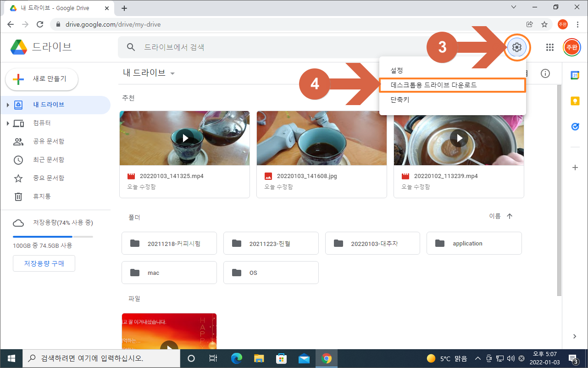Click the Google Drive logo
This screenshot has width=588, height=368.
pos(19,47)
